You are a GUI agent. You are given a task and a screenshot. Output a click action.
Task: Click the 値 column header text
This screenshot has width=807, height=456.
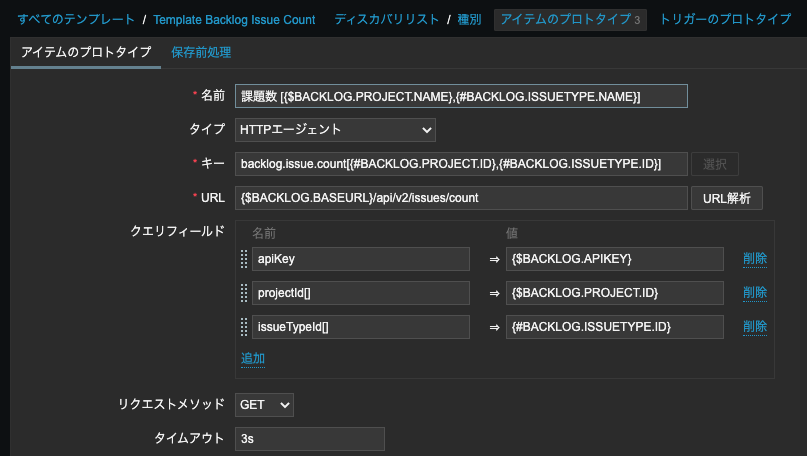tap(512, 233)
